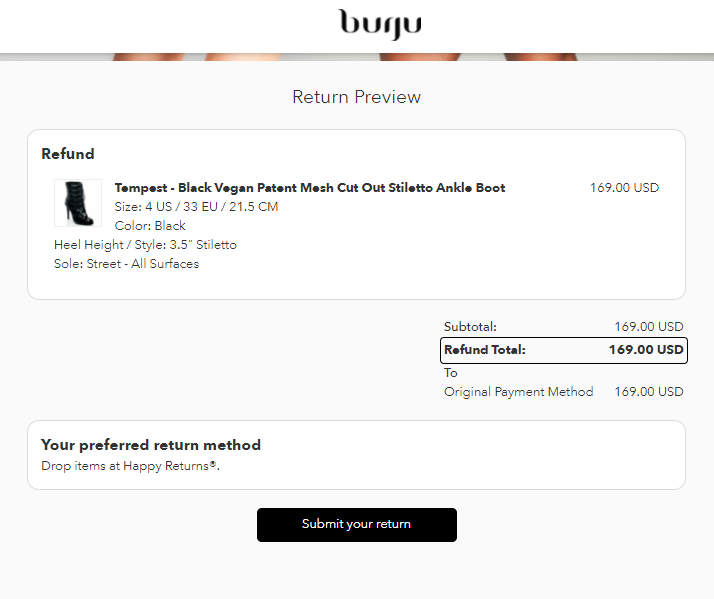Click the Subtotal amount 169.00 USD
Screen dimensions: 714x599
pos(649,327)
